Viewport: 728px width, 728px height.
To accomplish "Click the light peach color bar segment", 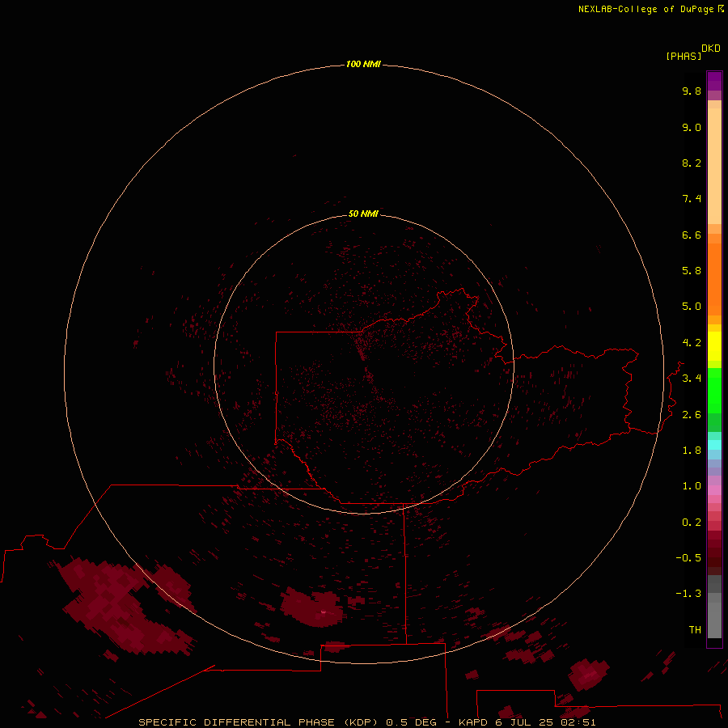I will [714, 166].
